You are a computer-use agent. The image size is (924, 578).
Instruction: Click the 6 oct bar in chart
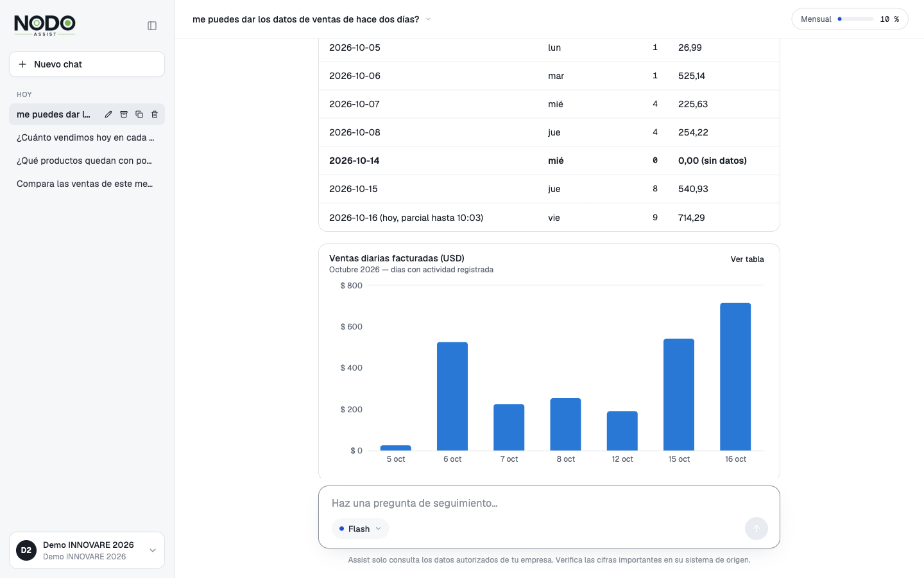[452, 396]
